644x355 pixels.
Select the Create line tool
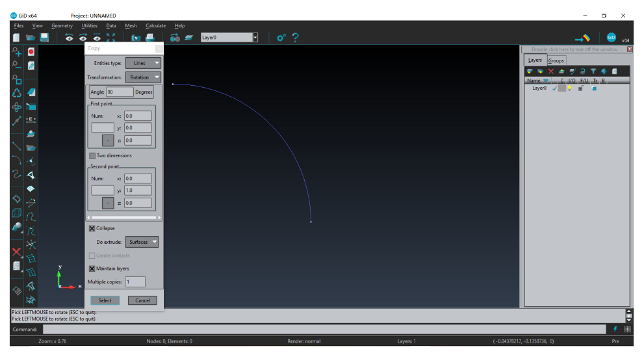(x=16, y=146)
